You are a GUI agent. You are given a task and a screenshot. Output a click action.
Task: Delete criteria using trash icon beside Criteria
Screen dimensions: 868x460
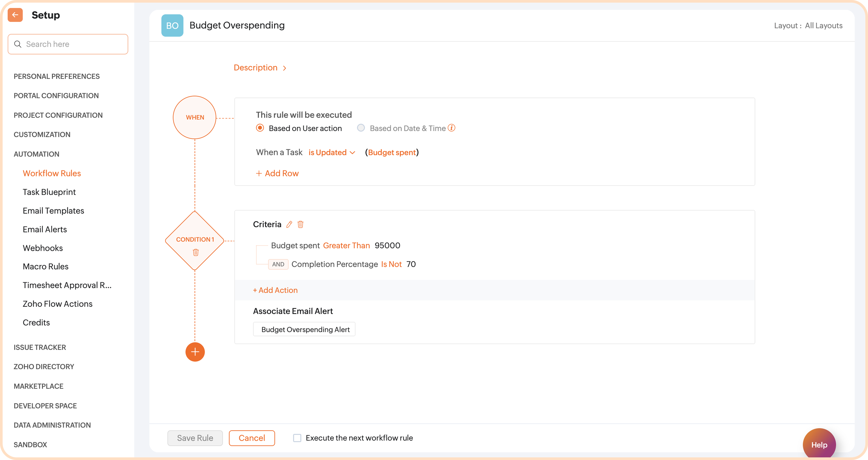(301, 224)
